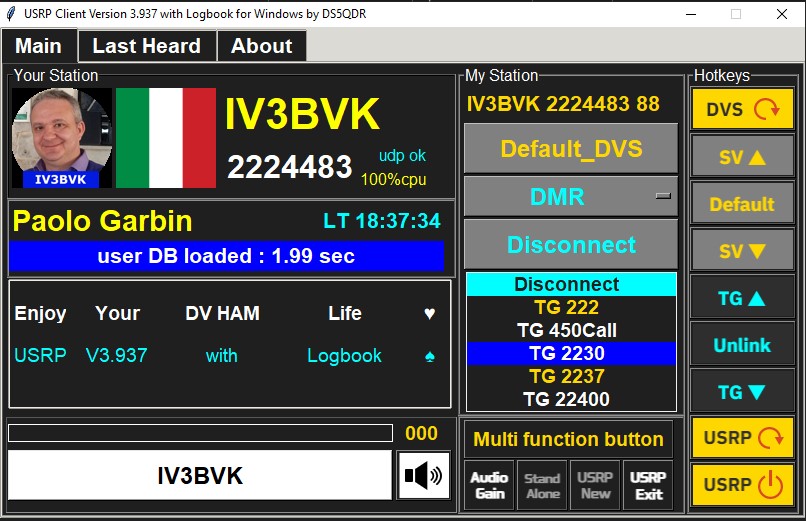Image resolution: width=806 pixels, height=521 pixels.
Task: Click the user DB loaded status bar
Action: click(x=226, y=255)
